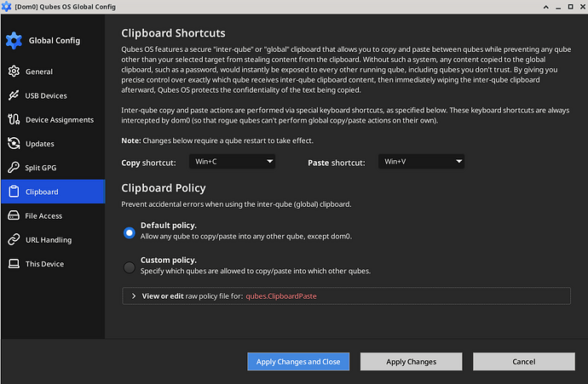This screenshot has width=588, height=384.
Task: Minimize the Global Config window
Action: point(558,7)
